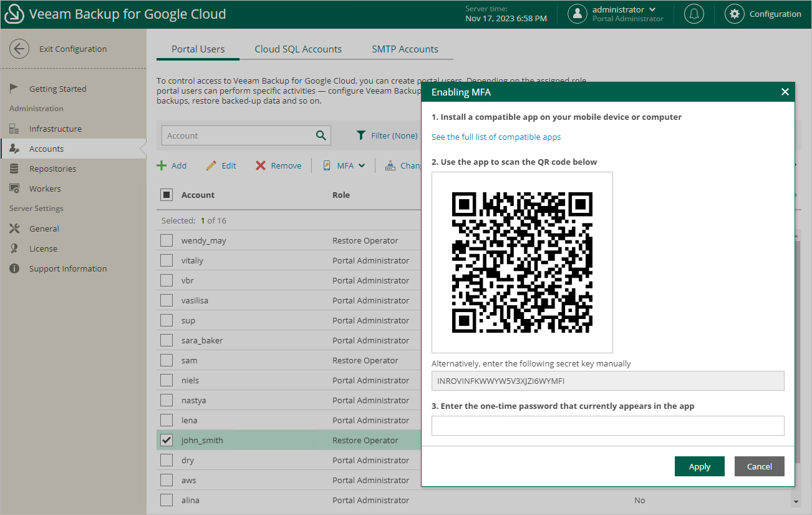Toggle the john_smith checkbox
Image resolution: width=812 pixels, height=515 pixels.
[x=167, y=440]
